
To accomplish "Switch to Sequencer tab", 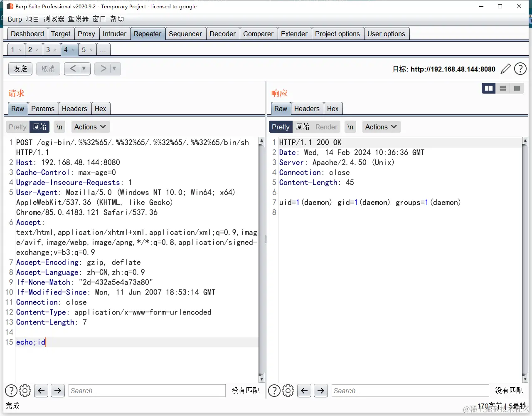I will [185, 34].
